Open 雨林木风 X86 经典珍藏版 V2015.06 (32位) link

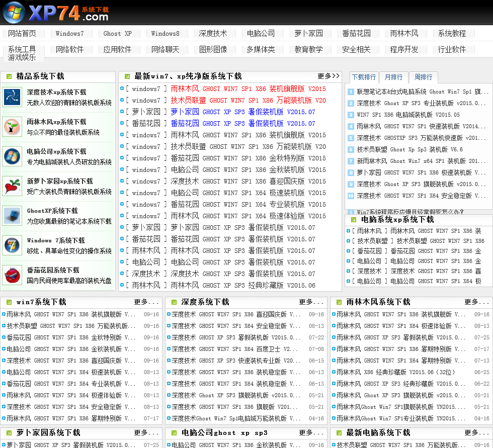coord(395,372)
